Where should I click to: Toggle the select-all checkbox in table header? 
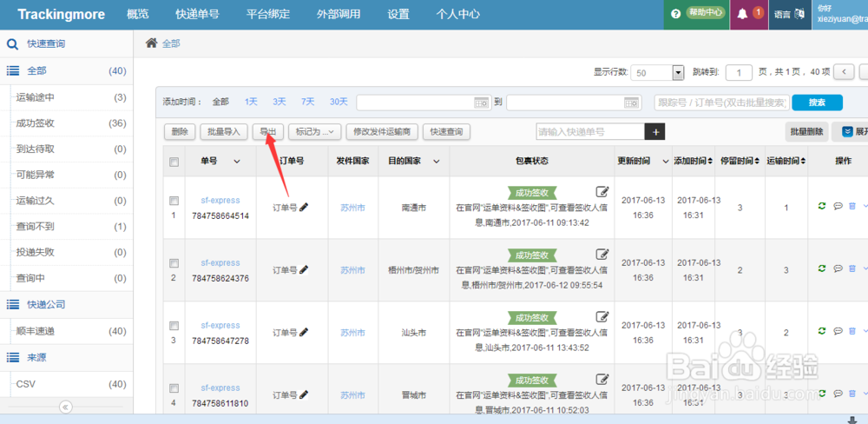coord(174,162)
